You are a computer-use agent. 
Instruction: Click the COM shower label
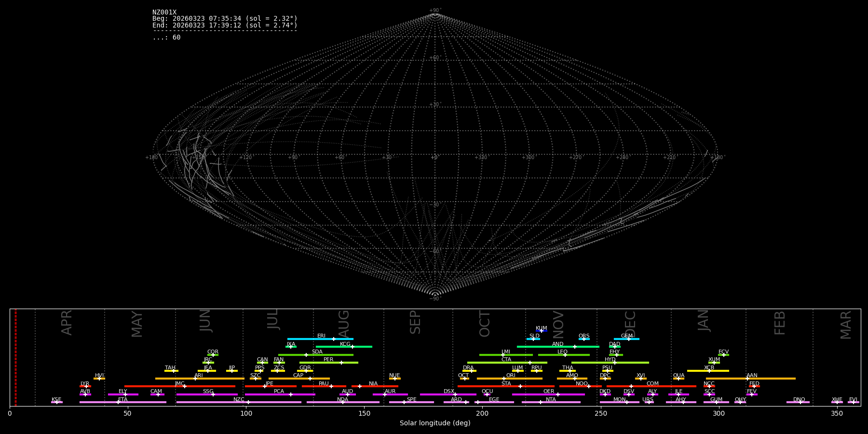point(652,384)
